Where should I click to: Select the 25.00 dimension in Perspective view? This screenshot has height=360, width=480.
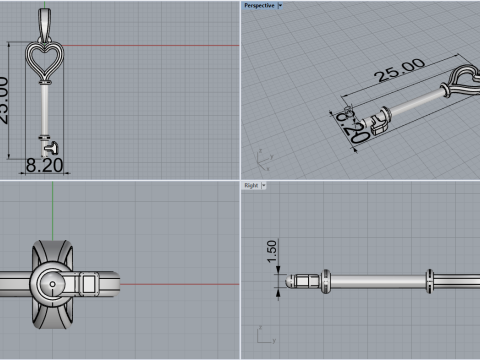pos(400,70)
